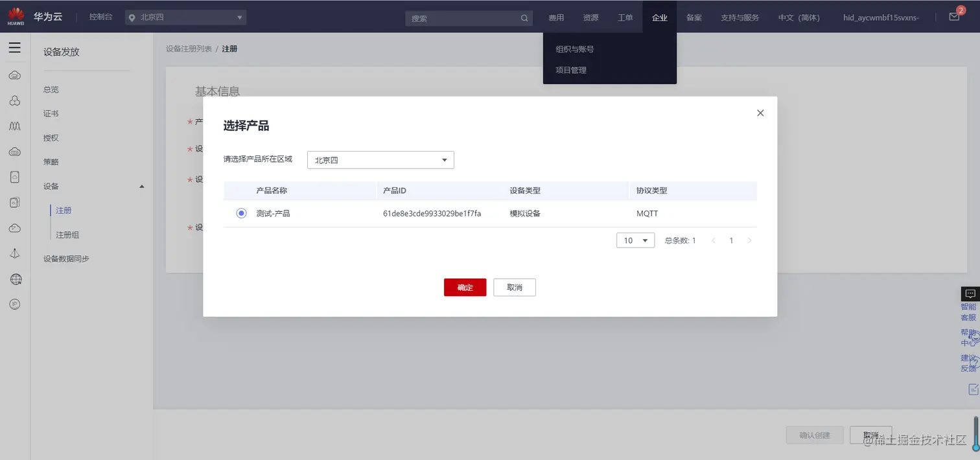Click the MQTT protocol cell
The height and width of the screenshot is (460, 980).
[x=647, y=213]
